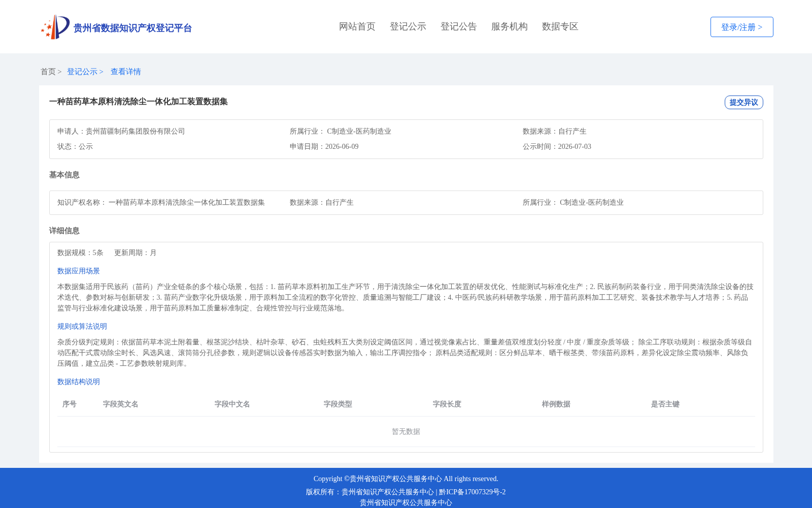The image size is (812, 508).
Task: Click the 详细信息 section heading
Action: (64, 231)
